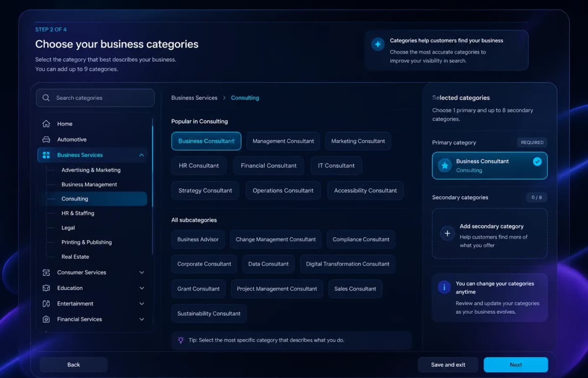Click the STEP 2 OF 4 label
588x378 pixels.
(51, 29)
